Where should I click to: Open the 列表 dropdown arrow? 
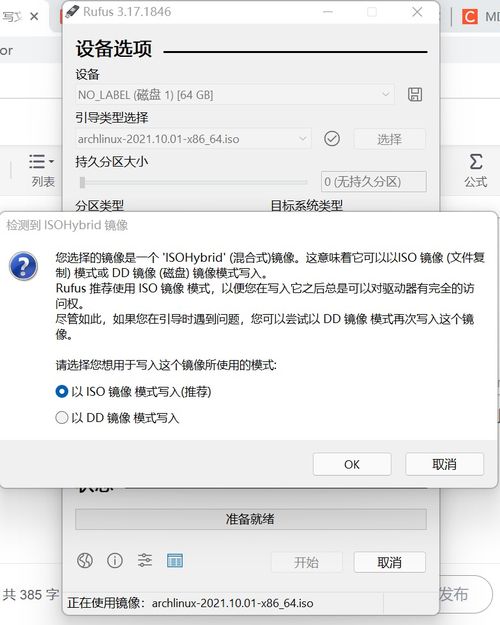tap(51, 161)
